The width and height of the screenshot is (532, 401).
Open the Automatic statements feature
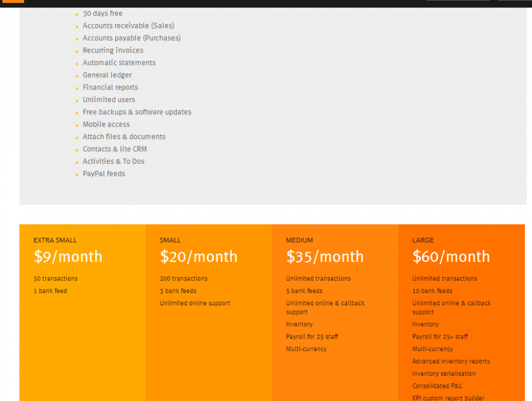click(x=119, y=63)
